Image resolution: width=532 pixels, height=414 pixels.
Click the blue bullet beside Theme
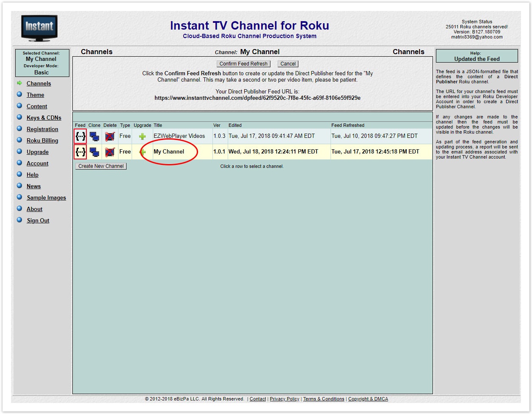tap(19, 94)
